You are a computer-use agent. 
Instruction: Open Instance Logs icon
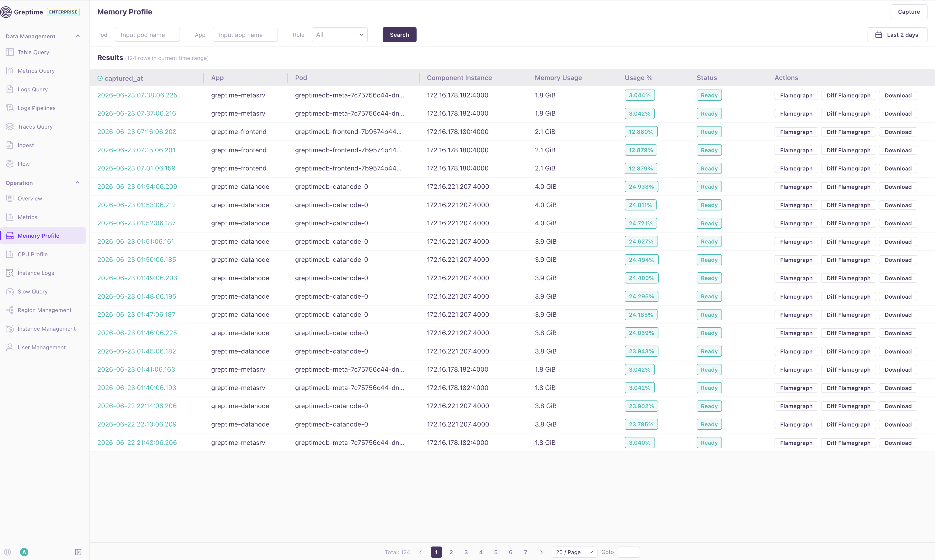10,273
